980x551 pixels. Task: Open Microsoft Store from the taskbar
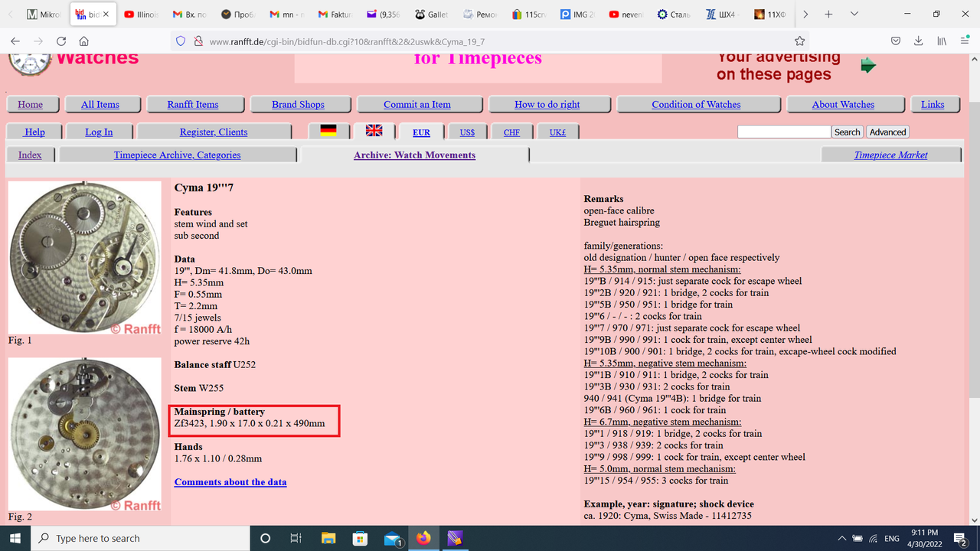(x=360, y=538)
